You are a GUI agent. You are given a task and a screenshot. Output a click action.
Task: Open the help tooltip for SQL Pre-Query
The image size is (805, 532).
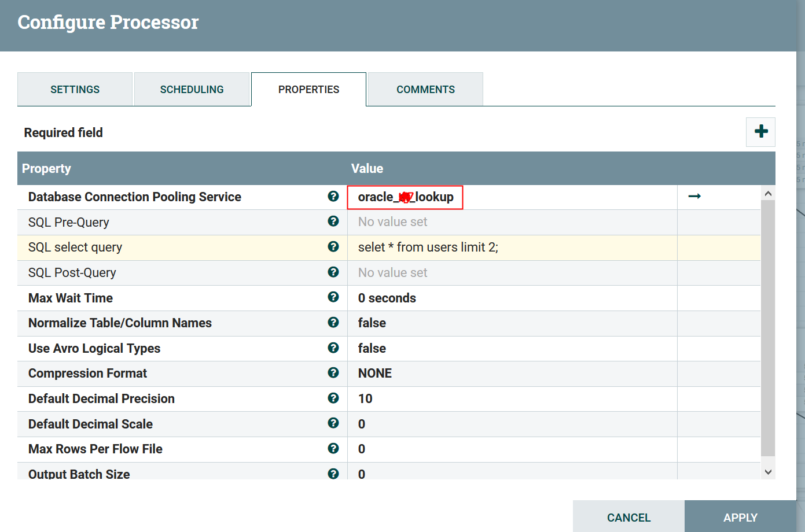[x=333, y=221]
